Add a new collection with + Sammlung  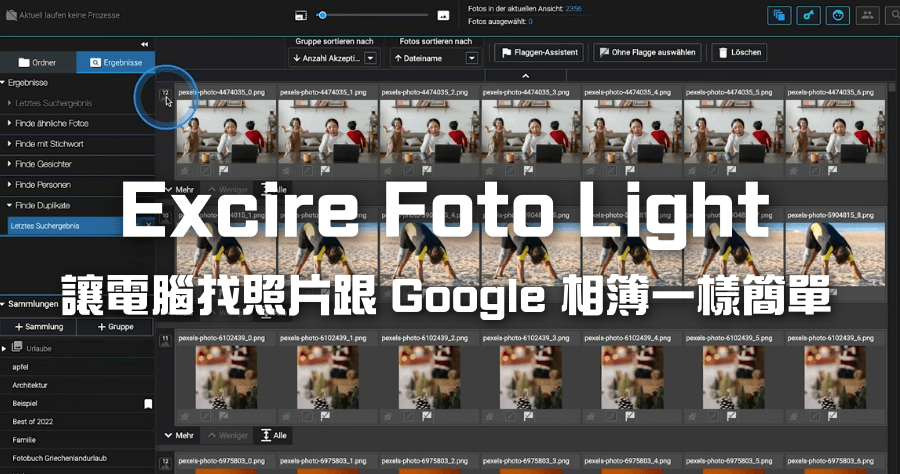click(x=38, y=327)
